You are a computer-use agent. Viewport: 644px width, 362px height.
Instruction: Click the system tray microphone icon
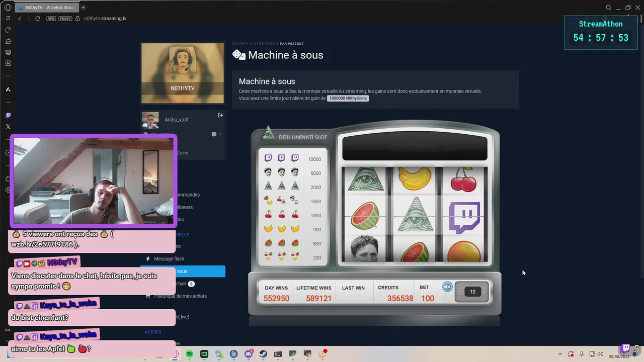click(x=582, y=354)
